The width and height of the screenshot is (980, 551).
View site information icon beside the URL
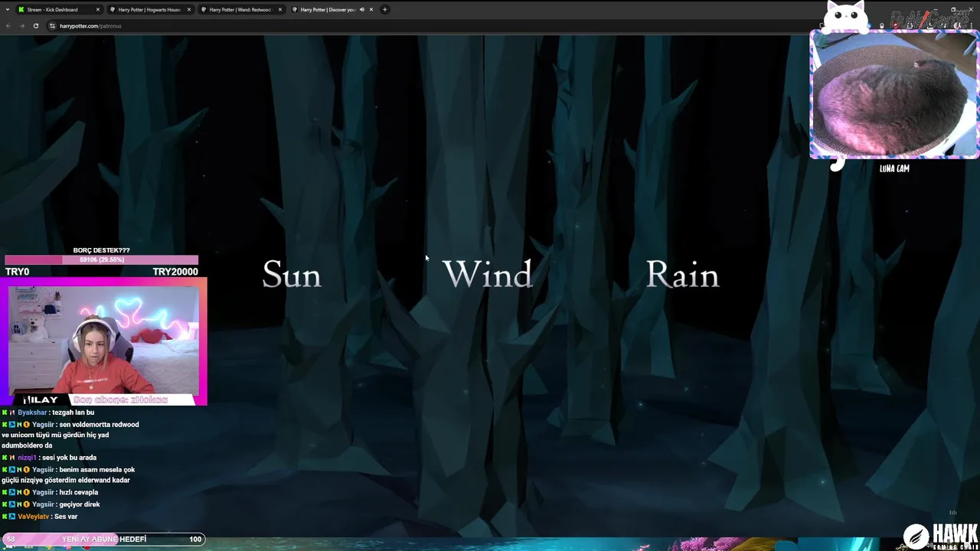(52, 26)
